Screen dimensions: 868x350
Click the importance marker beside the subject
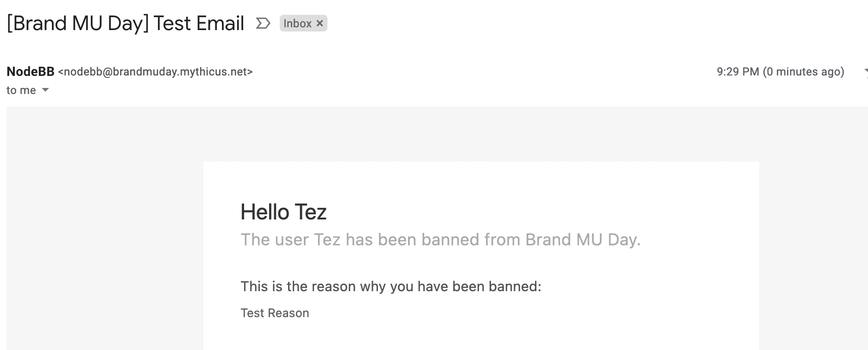pos(263,23)
